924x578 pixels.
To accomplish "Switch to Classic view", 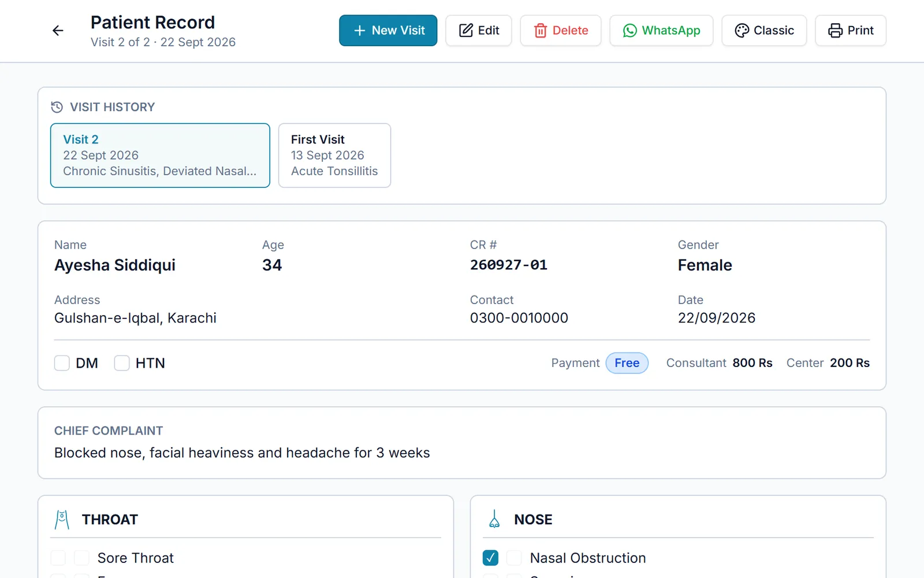I will click(x=764, y=31).
